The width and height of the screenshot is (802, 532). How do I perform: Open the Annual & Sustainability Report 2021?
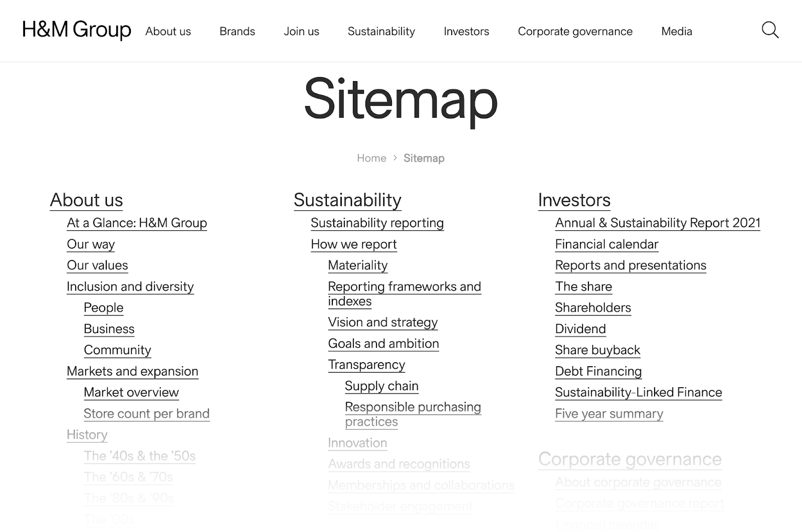point(657,223)
